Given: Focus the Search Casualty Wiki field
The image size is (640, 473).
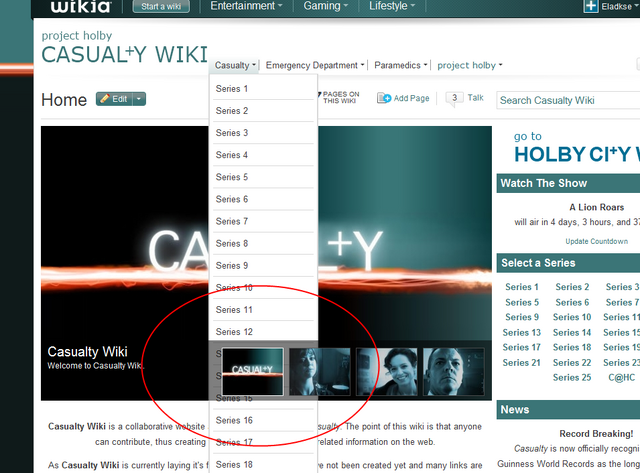Looking at the screenshot, I should click(x=568, y=100).
